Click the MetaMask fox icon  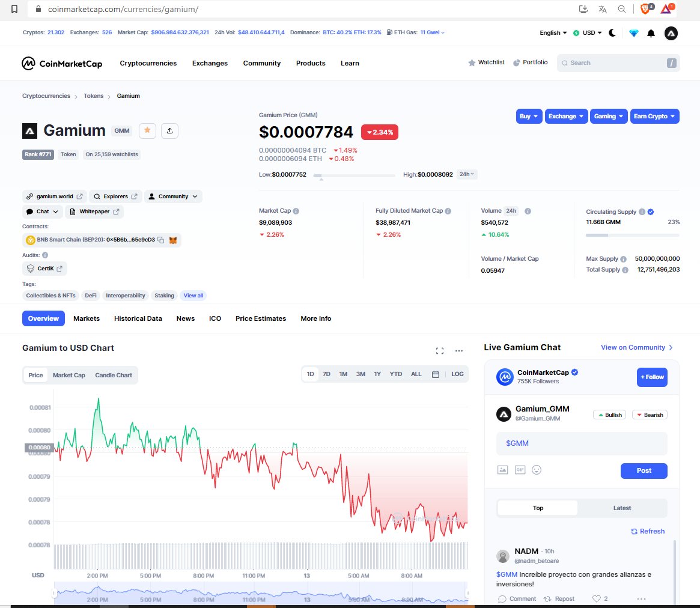[173, 240]
